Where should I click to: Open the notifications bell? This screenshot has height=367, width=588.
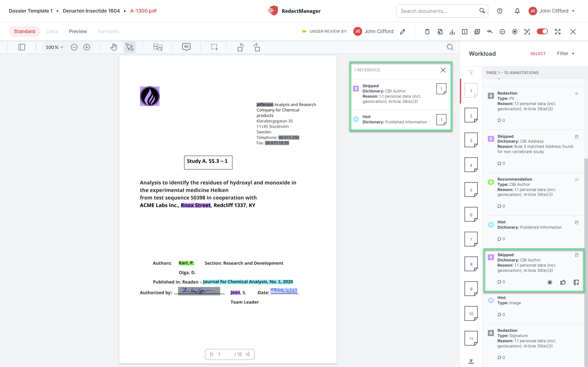pos(517,11)
